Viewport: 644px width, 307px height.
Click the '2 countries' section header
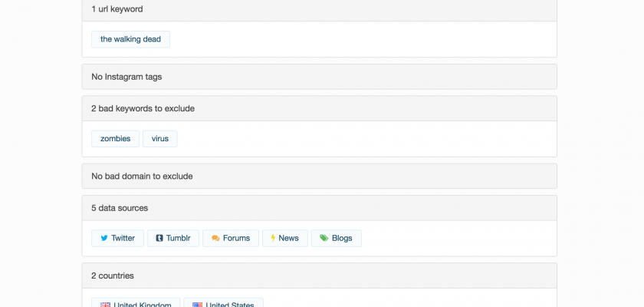(319, 276)
